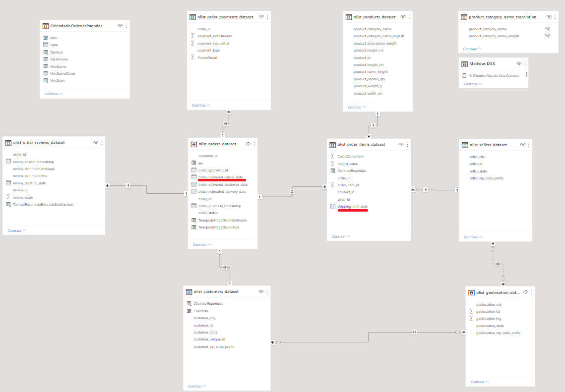This screenshot has height=392, width=565.
Task: Collapse the olist_orders_dataset table
Action: tap(202, 244)
